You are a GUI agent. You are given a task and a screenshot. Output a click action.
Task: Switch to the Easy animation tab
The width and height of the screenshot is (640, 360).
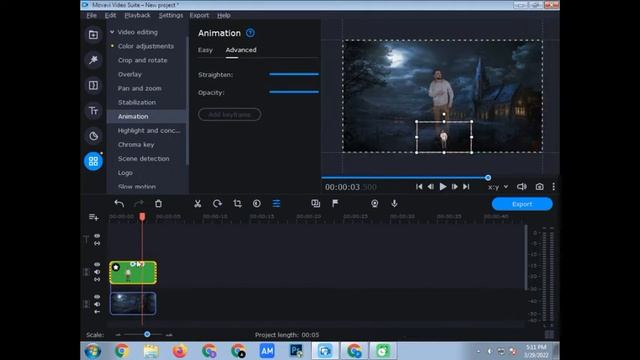click(205, 50)
